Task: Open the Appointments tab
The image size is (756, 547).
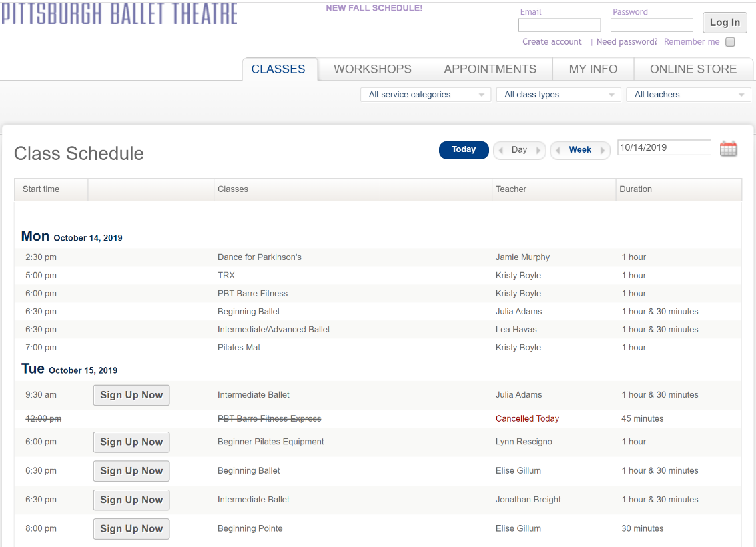Action: pos(490,69)
